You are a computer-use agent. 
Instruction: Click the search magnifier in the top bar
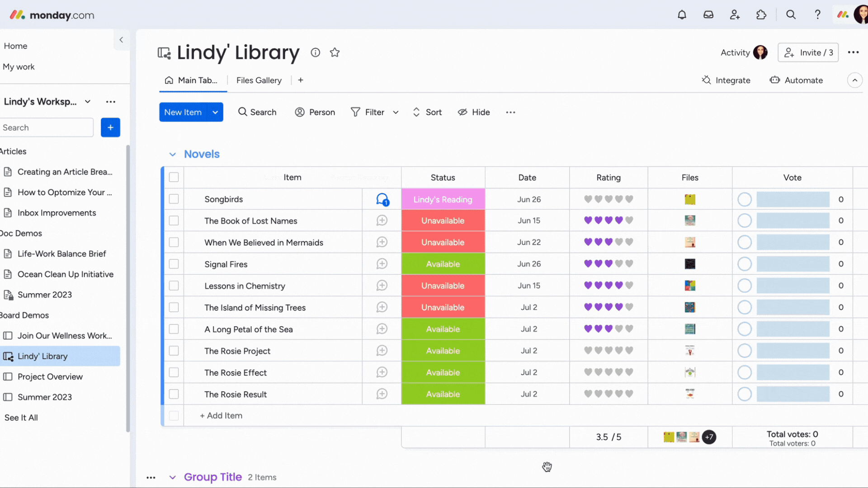pos(791,15)
